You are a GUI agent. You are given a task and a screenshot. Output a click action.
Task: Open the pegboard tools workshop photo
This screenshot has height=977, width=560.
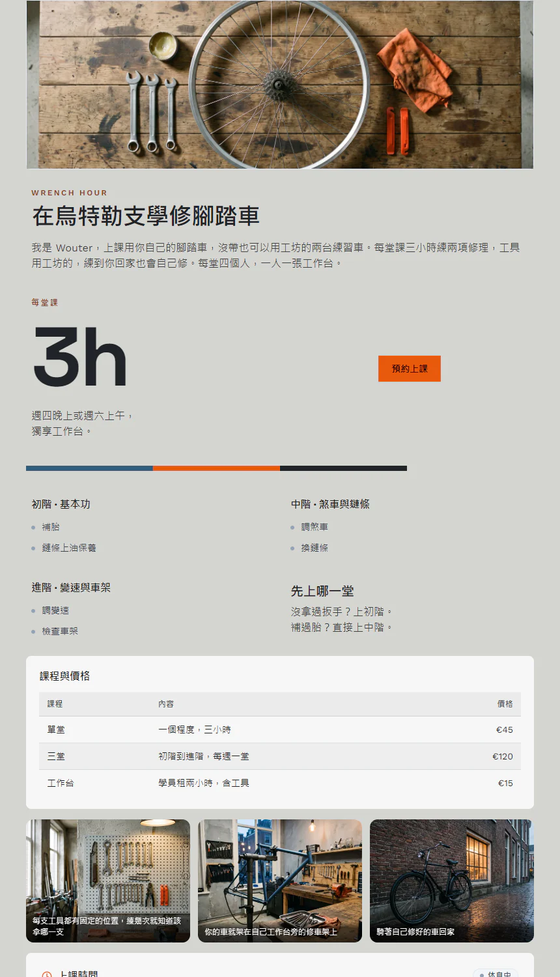click(108, 881)
